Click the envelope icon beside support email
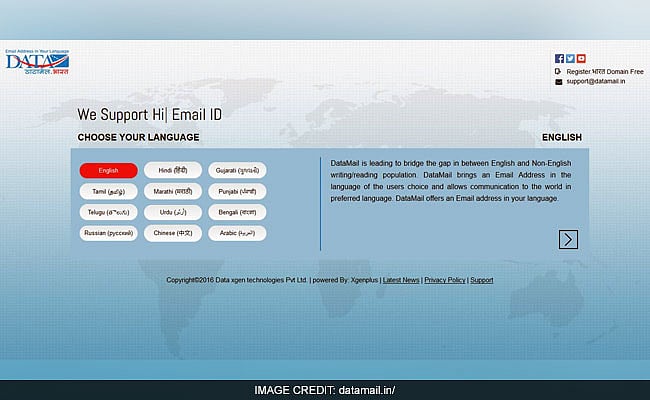 558,82
